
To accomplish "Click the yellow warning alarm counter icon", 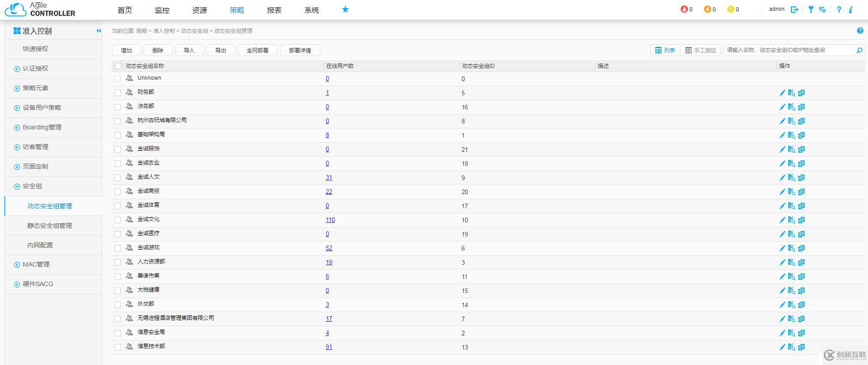I will pos(731,9).
